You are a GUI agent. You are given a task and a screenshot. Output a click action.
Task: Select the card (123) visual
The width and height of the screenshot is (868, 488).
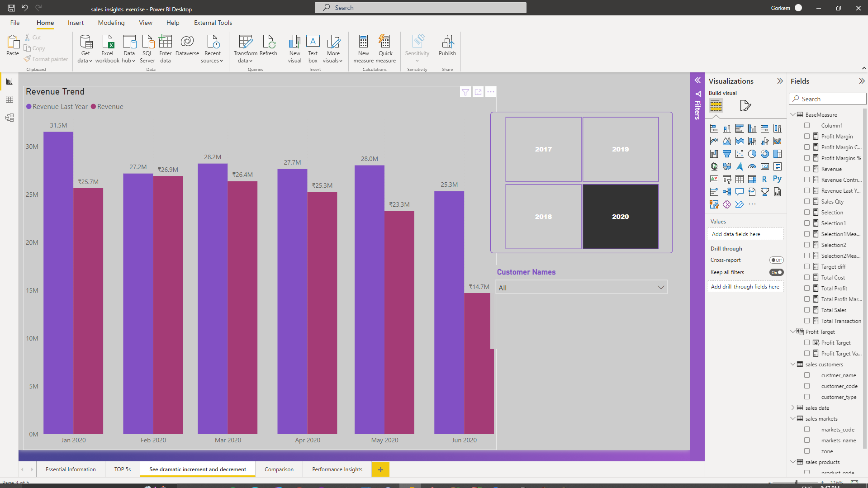coord(764,166)
